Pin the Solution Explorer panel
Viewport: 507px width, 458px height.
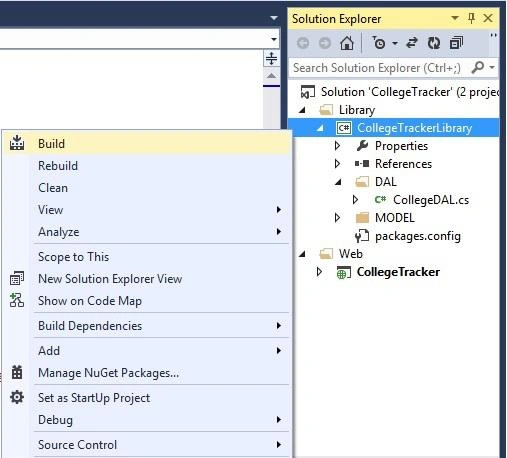[x=471, y=18]
